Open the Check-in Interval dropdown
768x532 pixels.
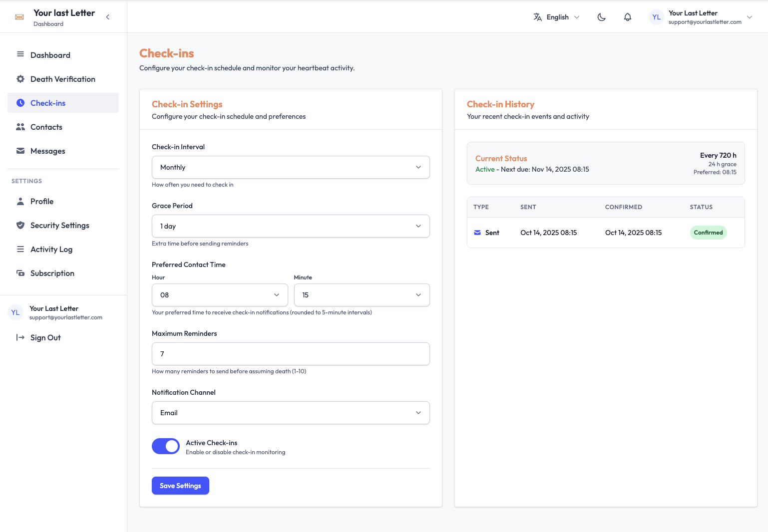click(291, 167)
